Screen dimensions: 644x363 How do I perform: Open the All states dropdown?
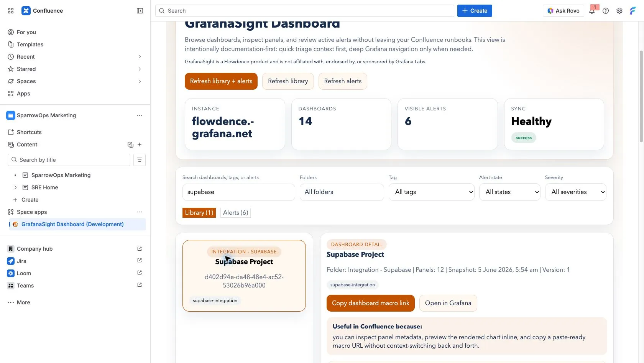tap(510, 192)
